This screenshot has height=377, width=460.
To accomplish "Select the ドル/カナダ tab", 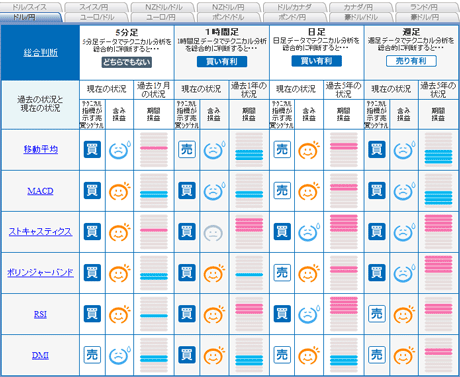I will click(x=295, y=7).
